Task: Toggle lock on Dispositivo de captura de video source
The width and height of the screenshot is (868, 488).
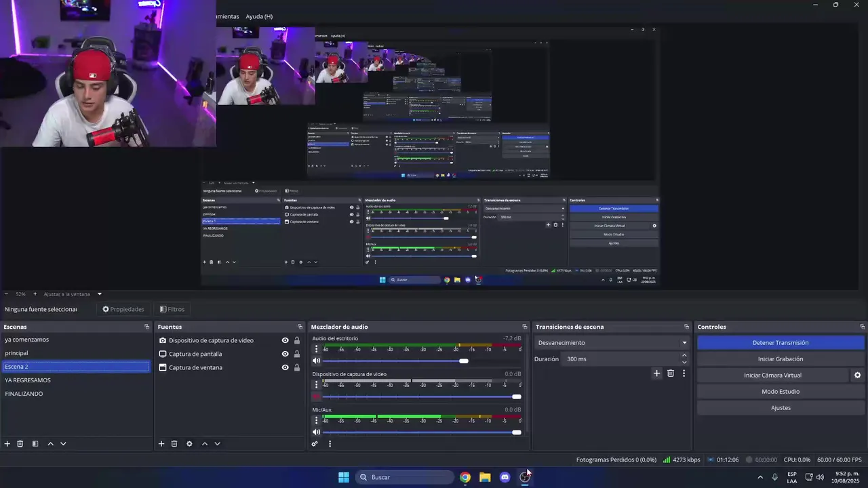Action: (297, 340)
